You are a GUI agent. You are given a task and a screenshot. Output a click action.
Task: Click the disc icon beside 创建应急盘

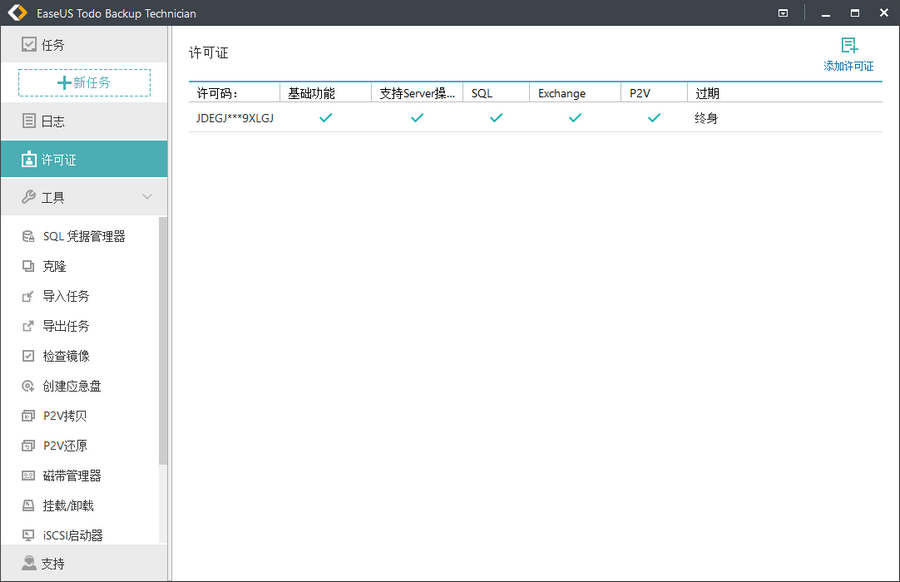point(28,386)
